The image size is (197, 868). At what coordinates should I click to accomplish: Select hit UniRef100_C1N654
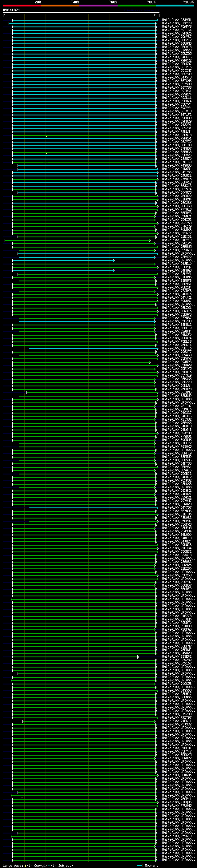(177, 169)
